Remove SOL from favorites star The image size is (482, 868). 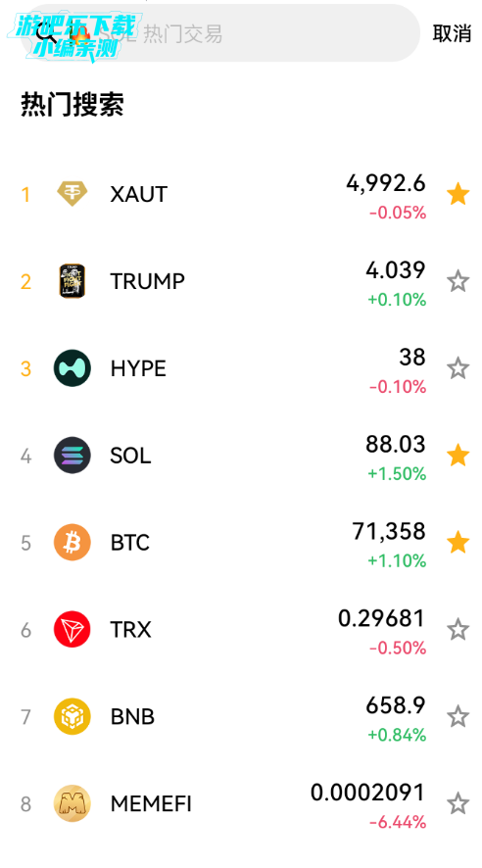[458, 455]
